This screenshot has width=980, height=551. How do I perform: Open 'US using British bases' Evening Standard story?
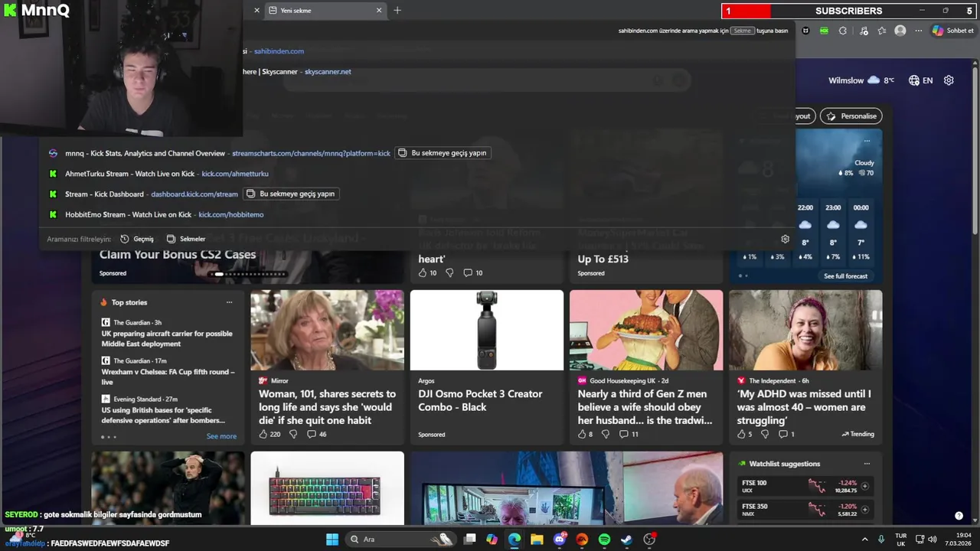[163, 415]
